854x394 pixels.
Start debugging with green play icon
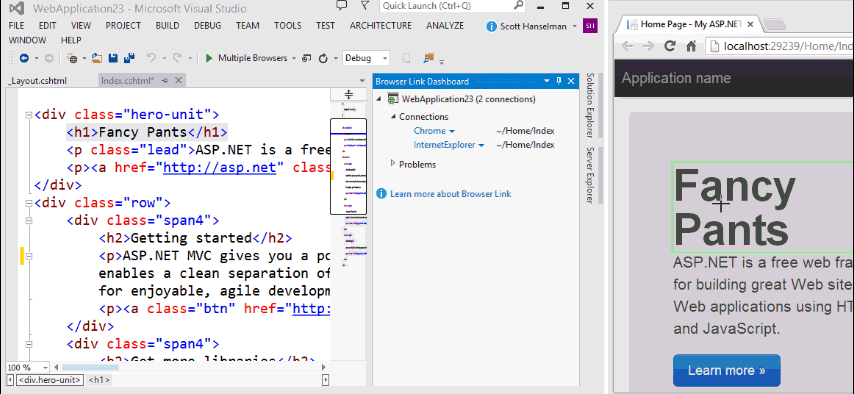pyautogui.click(x=209, y=58)
